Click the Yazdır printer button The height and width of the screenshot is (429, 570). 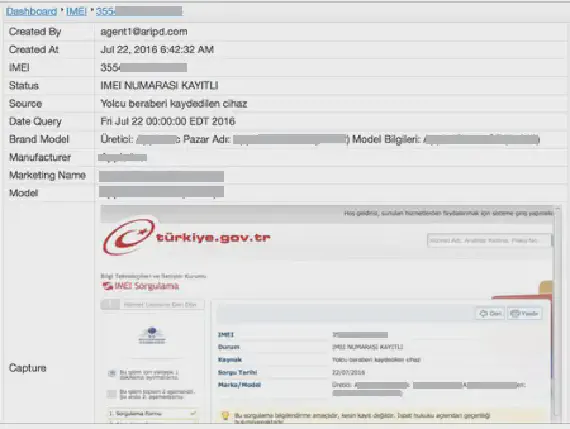tap(524, 313)
